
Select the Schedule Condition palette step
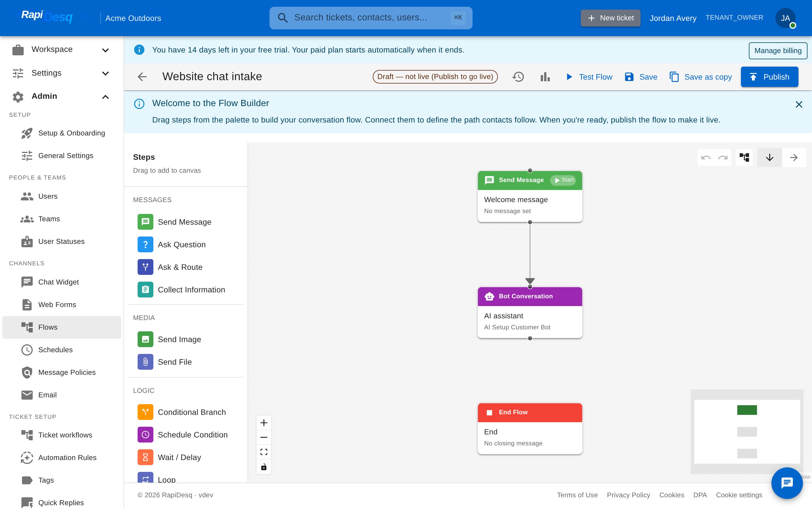pyautogui.click(x=186, y=434)
